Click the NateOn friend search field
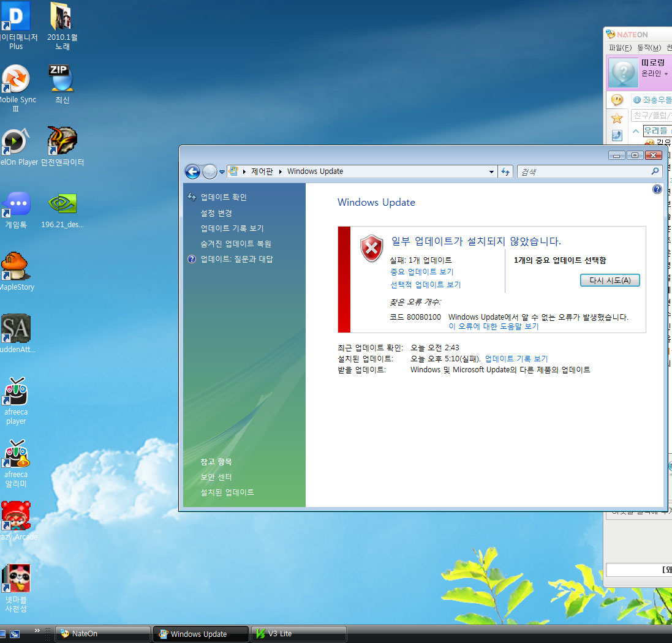The width and height of the screenshot is (672, 643). click(x=651, y=115)
